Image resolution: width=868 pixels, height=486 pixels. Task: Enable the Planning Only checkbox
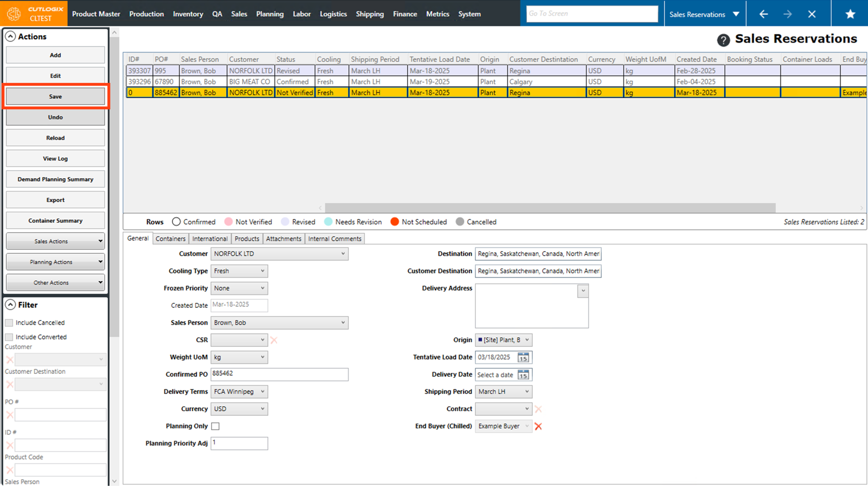(x=215, y=426)
